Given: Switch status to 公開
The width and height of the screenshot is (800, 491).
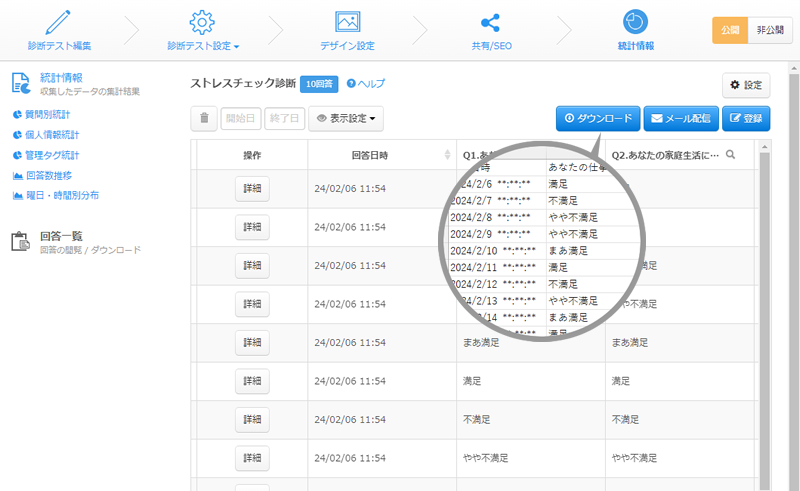Looking at the screenshot, I should (729, 30).
